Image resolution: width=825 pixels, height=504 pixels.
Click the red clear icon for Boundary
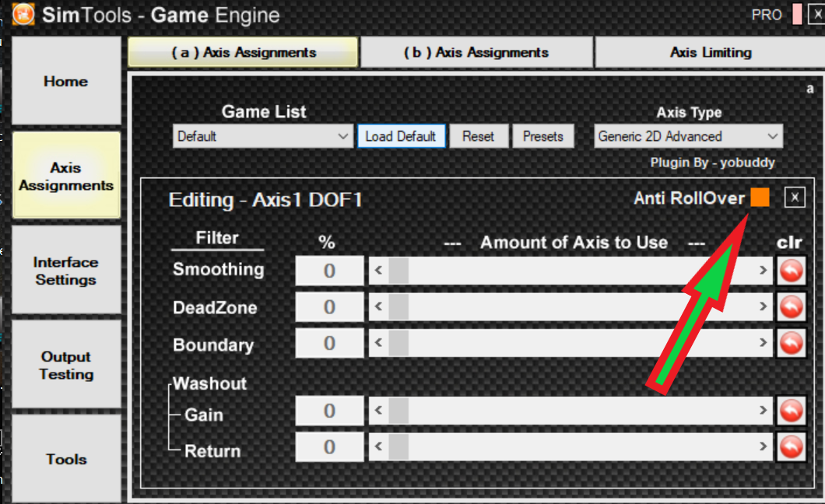click(792, 343)
